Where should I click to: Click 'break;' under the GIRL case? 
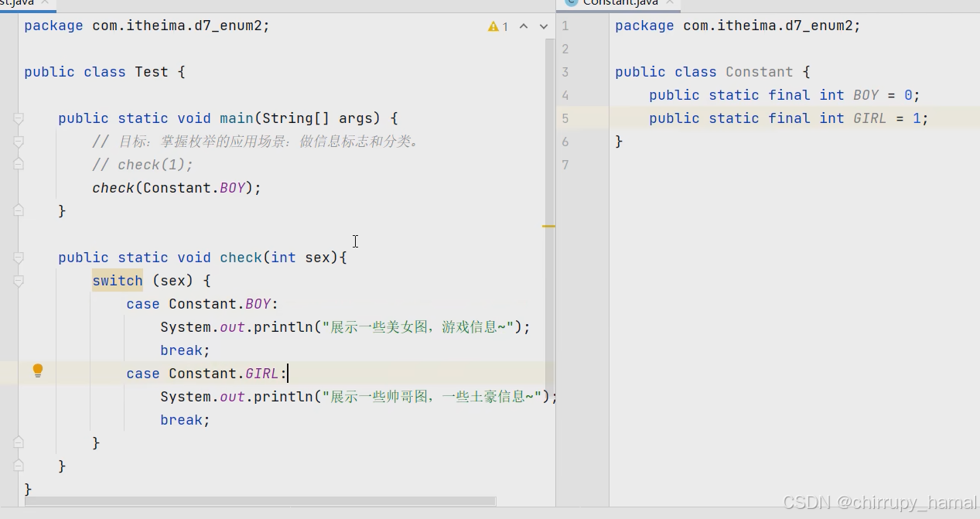(x=186, y=420)
